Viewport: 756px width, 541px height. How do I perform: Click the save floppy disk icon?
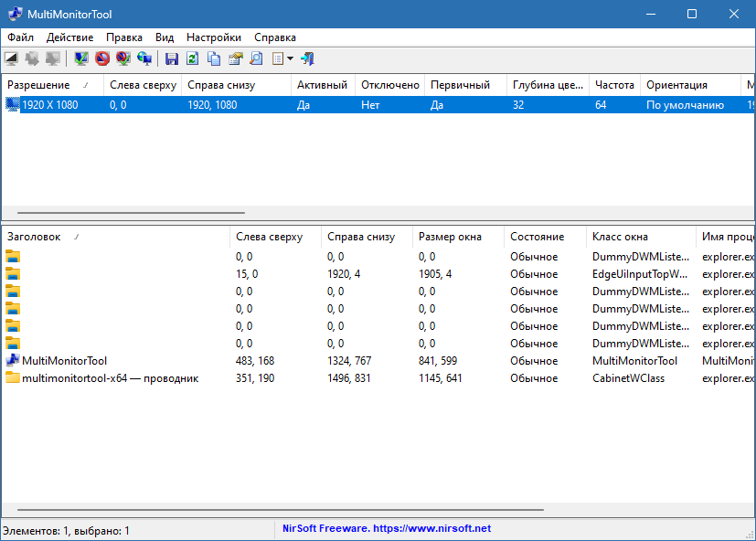pyautogui.click(x=172, y=58)
